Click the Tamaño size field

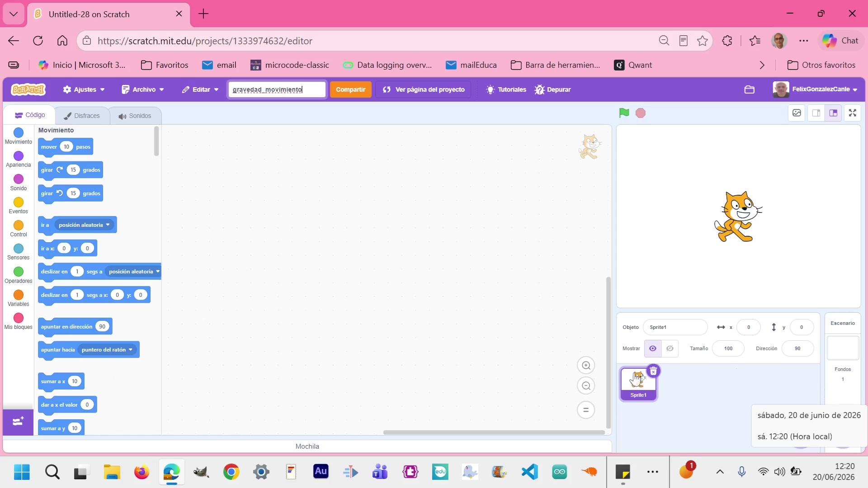[728, 348]
